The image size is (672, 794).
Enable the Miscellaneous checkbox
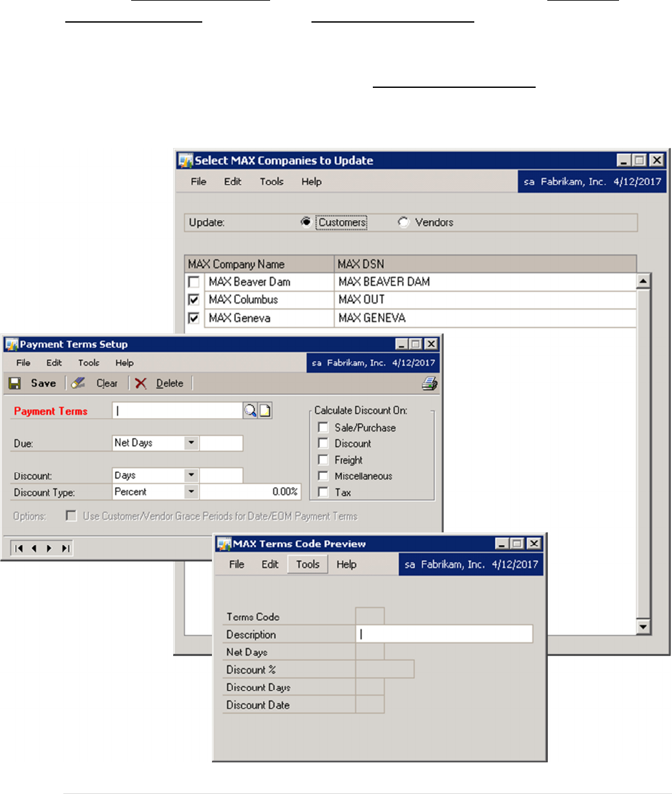[x=323, y=476]
